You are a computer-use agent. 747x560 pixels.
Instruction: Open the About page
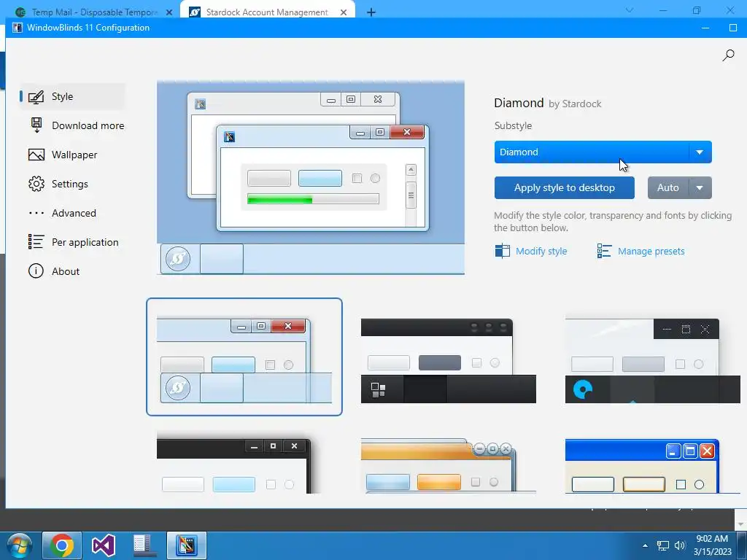(x=71, y=271)
